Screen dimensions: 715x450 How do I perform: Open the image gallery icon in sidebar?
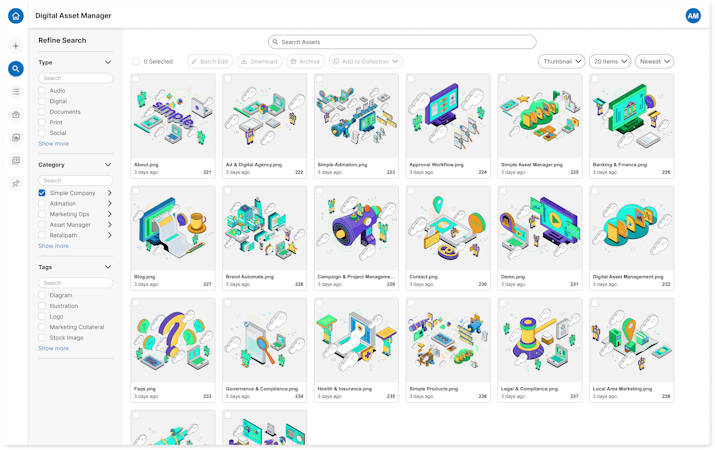pyautogui.click(x=16, y=138)
